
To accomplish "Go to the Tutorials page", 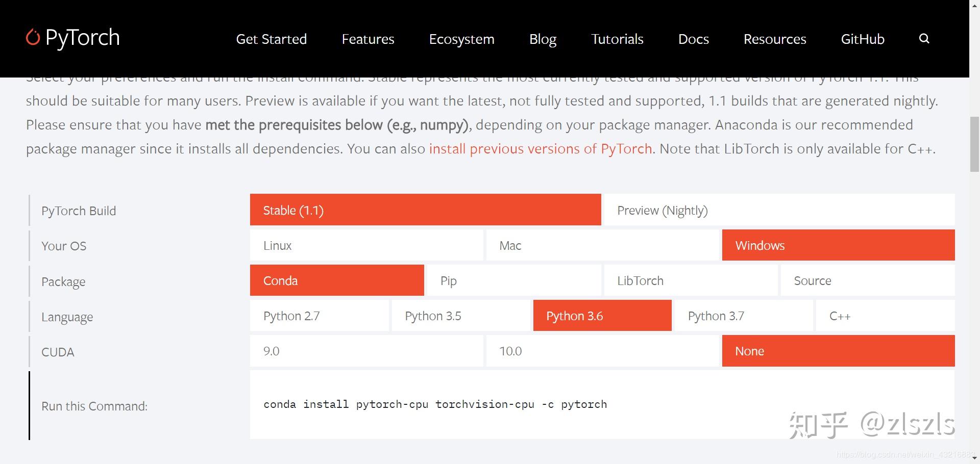I will (617, 39).
